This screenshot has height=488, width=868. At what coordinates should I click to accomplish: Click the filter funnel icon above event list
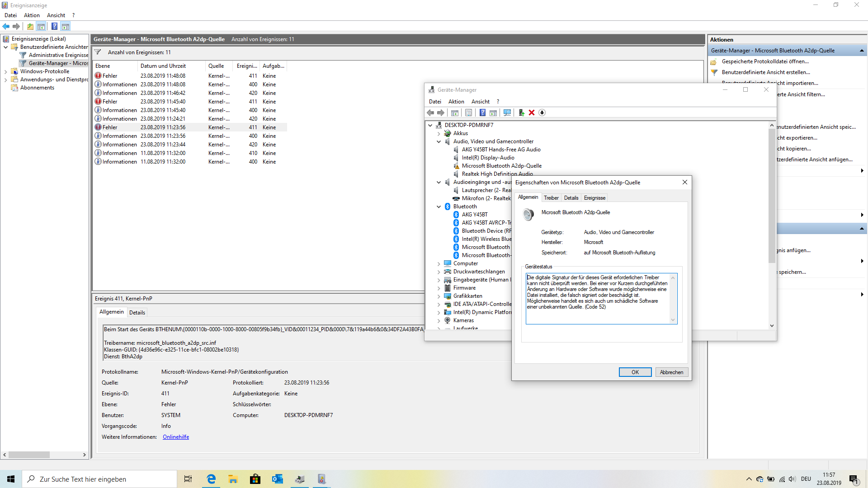(x=98, y=52)
